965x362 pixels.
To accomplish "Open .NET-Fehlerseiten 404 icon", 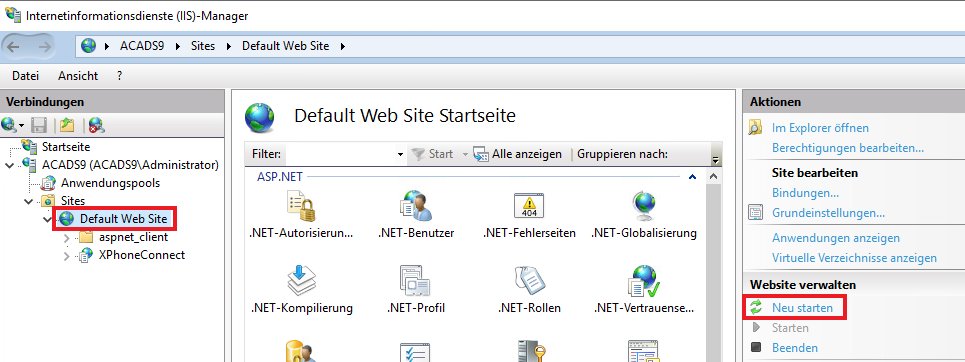I will tap(529, 206).
